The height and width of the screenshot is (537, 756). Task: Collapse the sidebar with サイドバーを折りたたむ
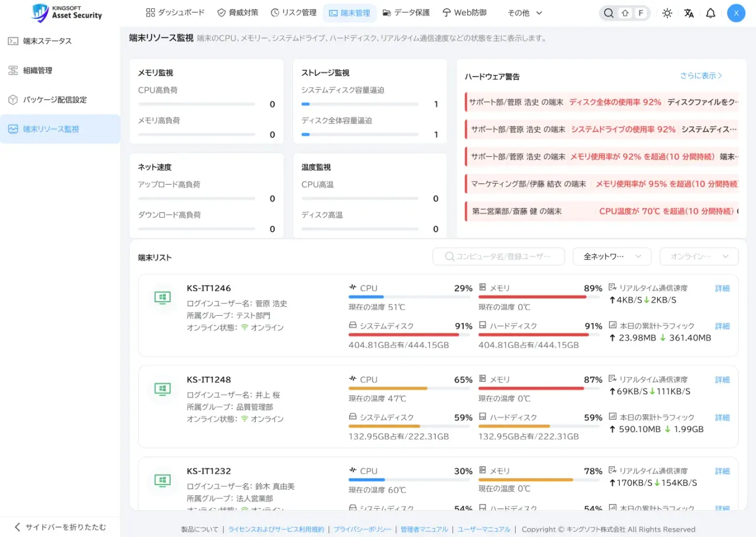pos(60,527)
